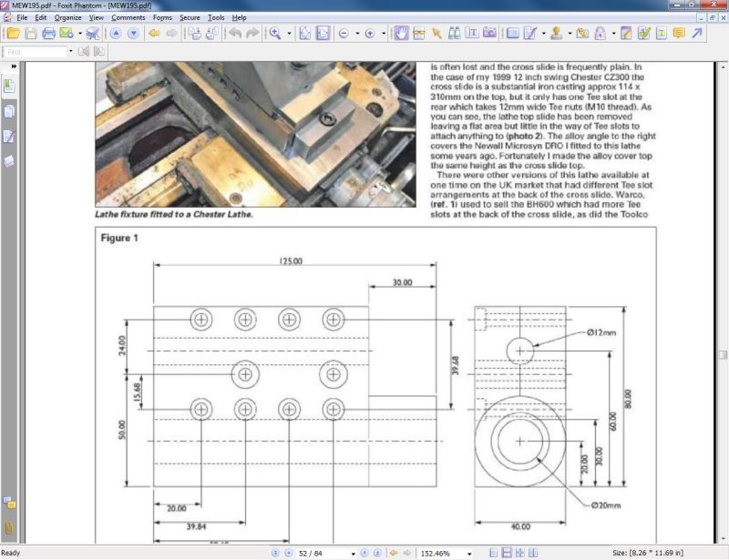This screenshot has height=560, width=729.
Task: Show the Bookmarks panel in sidebar
Action: tap(9, 86)
